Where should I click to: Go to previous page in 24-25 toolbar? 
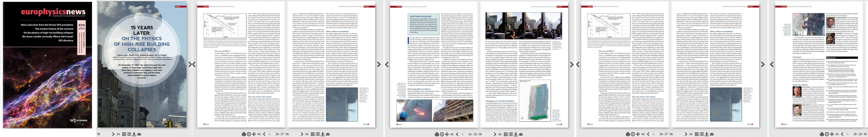(457, 134)
